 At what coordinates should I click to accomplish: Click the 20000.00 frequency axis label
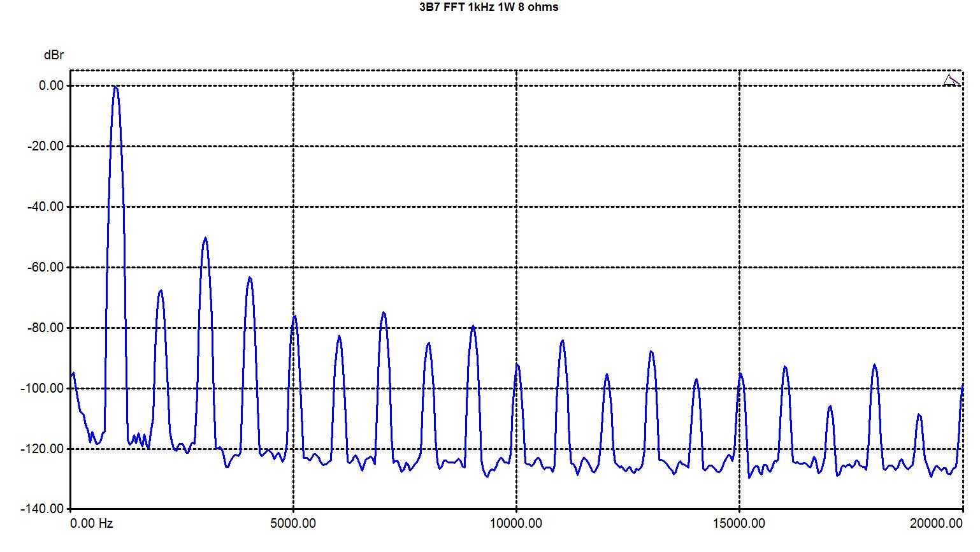pyautogui.click(x=936, y=523)
